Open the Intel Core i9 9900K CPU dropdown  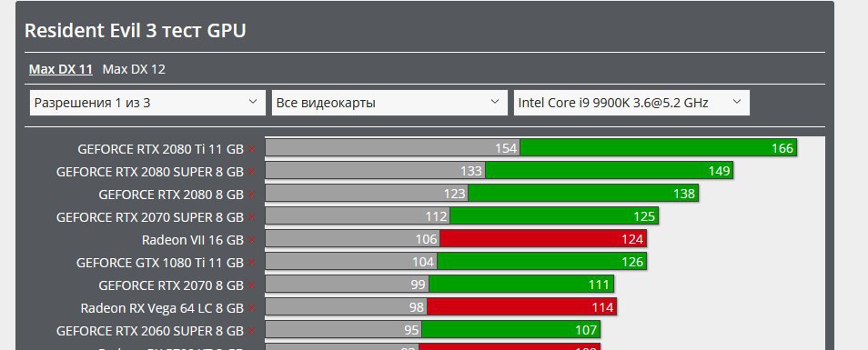(631, 103)
